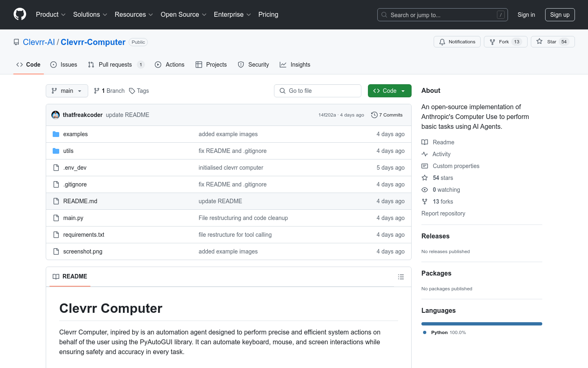
Task: Open the main branch selector dropdown
Action: tap(67, 91)
